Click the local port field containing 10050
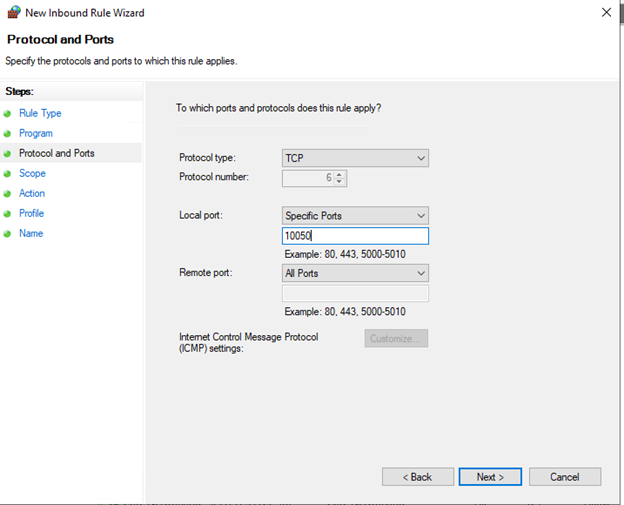 coord(355,236)
